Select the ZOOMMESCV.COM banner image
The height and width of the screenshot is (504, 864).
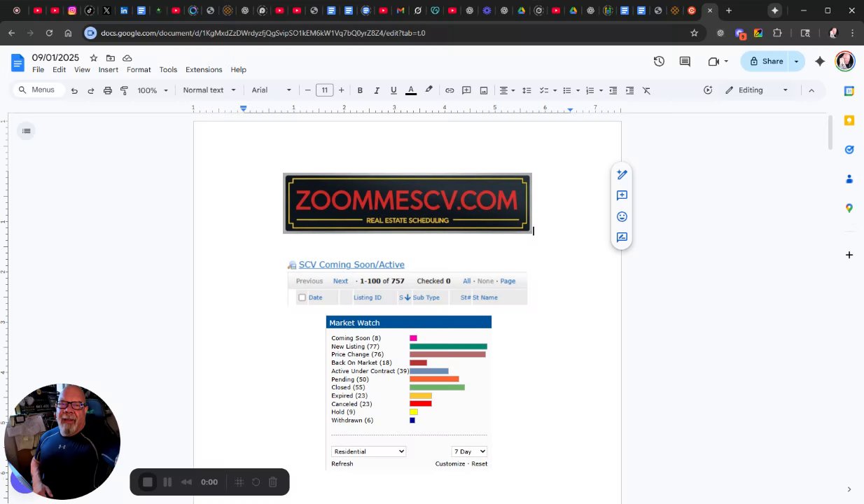coord(407,203)
